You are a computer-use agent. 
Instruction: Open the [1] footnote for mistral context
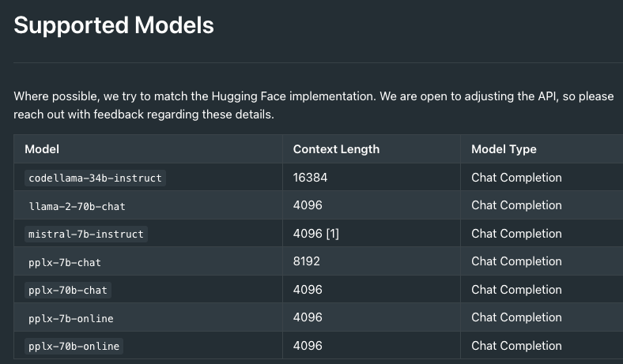point(333,234)
